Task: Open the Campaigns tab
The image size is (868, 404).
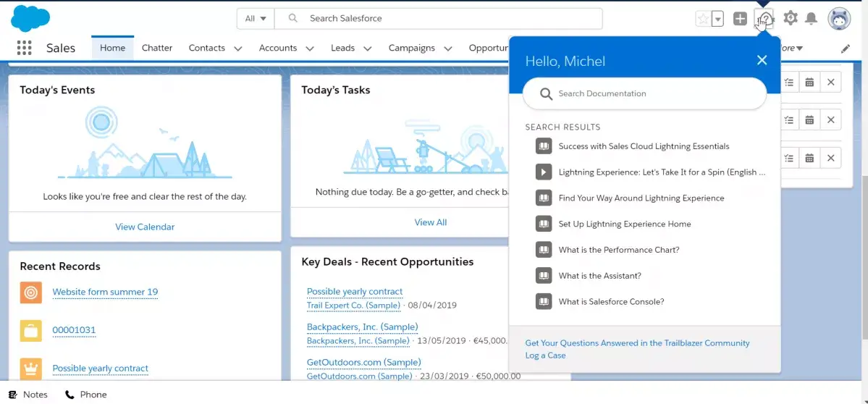Action: tap(412, 49)
